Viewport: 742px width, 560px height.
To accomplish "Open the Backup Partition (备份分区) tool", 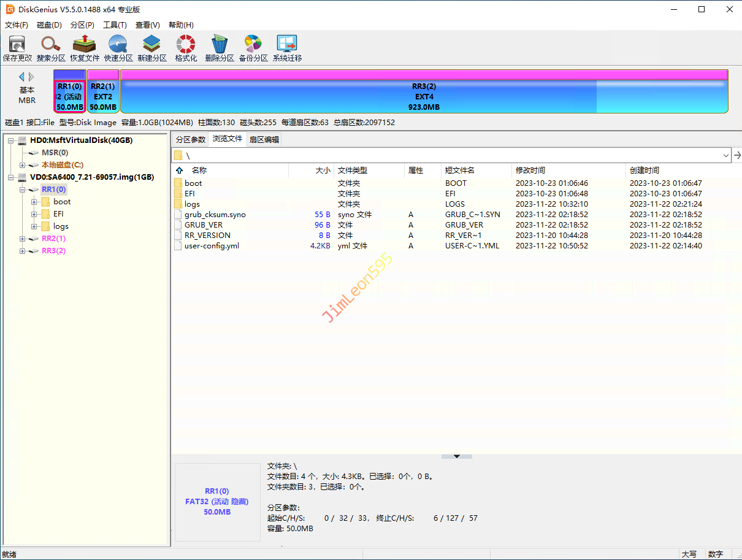I will click(x=253, y=48).
